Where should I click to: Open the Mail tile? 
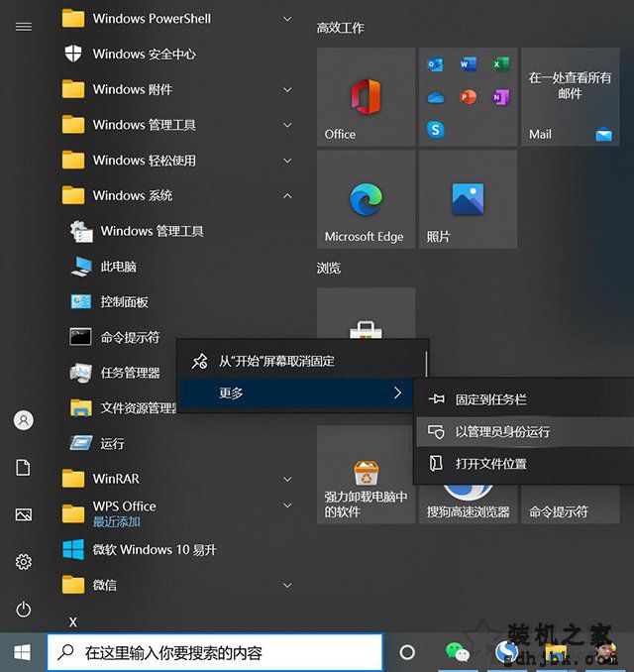[x=571, y=97]
